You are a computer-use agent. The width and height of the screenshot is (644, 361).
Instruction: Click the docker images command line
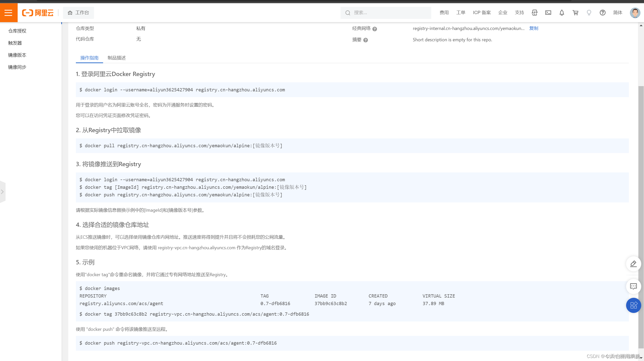100,288
